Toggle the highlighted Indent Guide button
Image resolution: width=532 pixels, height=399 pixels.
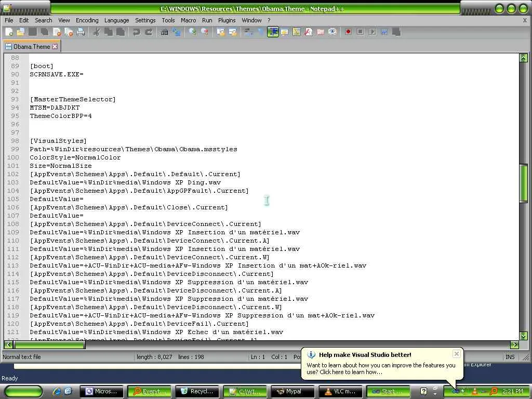tap(273, 32)
